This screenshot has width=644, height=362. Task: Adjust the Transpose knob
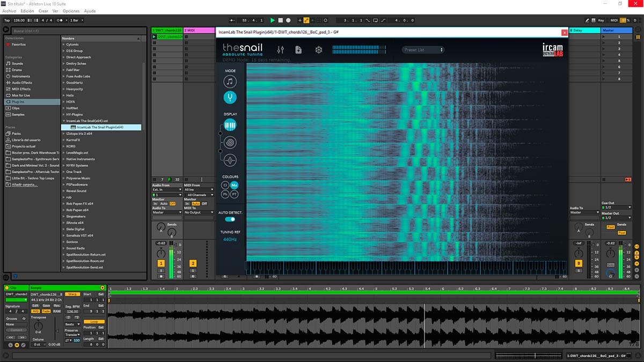click(38, 326)
